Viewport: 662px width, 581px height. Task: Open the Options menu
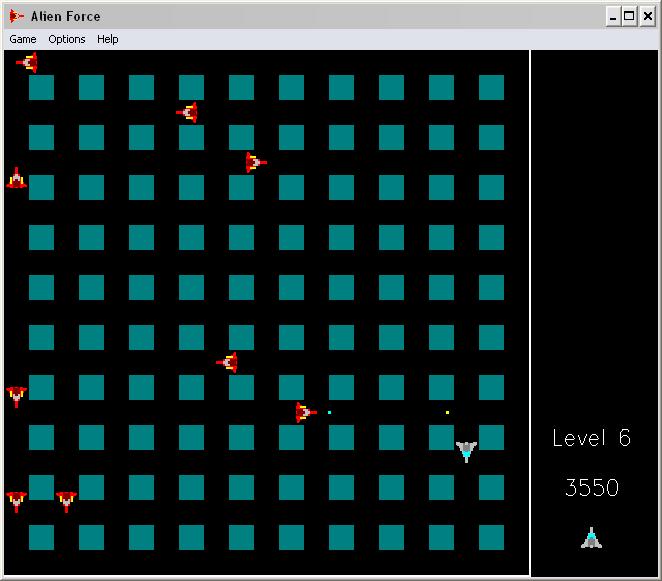coord(67,39)
